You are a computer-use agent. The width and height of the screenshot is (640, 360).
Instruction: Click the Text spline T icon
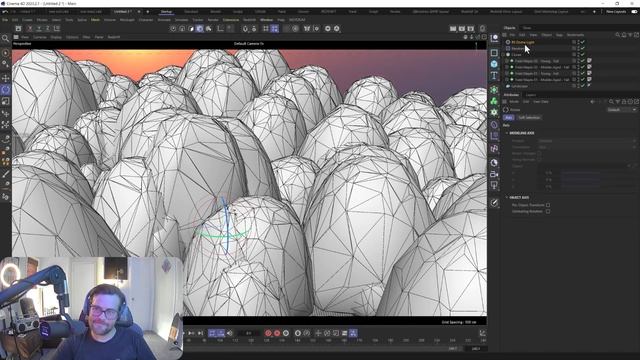494,76
